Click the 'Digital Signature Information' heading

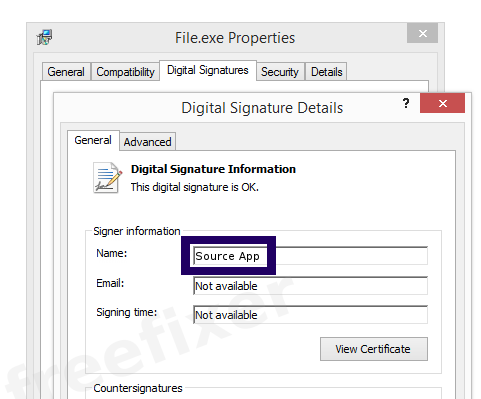(213, 169)
